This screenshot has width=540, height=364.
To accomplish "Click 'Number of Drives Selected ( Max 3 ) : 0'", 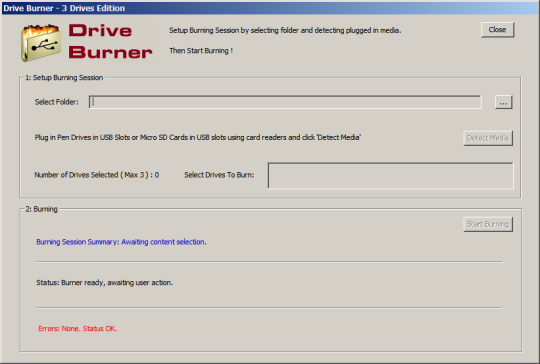I will coord(97,175).
